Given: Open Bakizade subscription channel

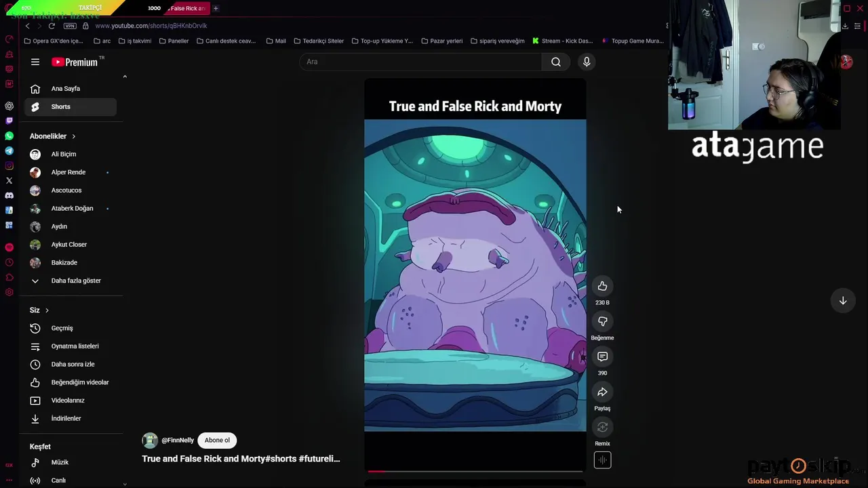Looking at the screenshot, I should point(70,262).
